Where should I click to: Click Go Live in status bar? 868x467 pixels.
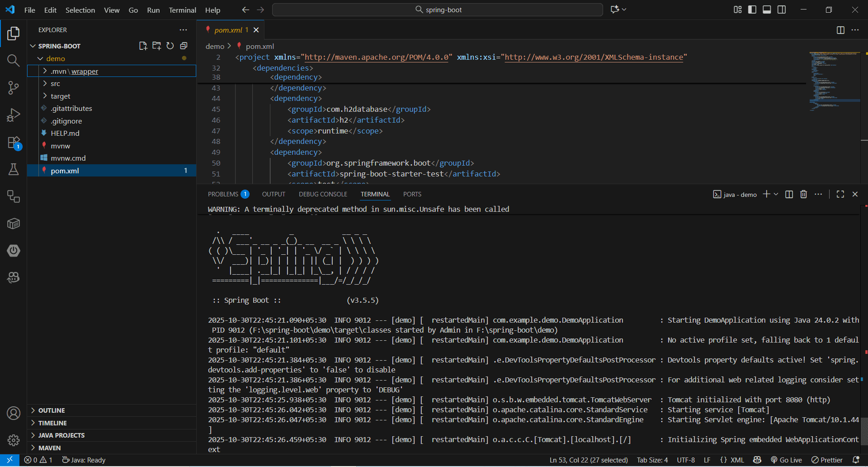click(787, 460)
